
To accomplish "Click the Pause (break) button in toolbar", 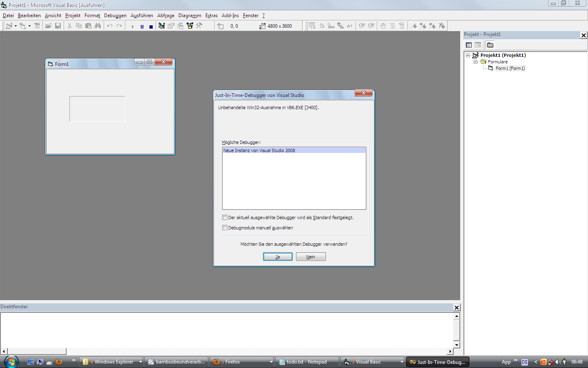I will (142, 27).
